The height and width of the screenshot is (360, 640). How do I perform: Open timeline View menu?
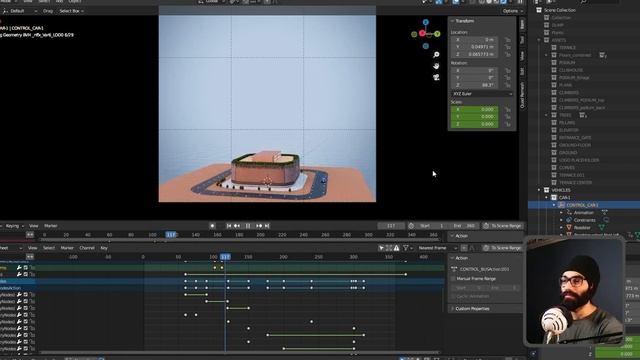33,226
